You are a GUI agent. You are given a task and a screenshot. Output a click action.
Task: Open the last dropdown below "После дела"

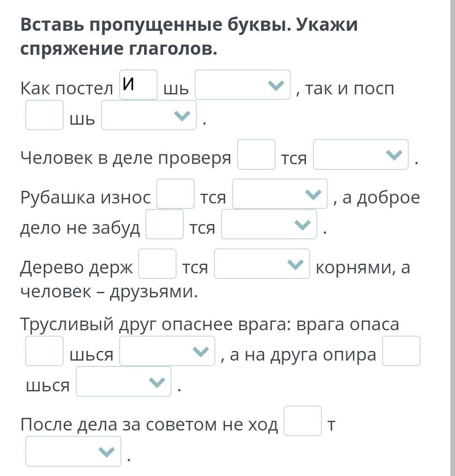[73, 451]
